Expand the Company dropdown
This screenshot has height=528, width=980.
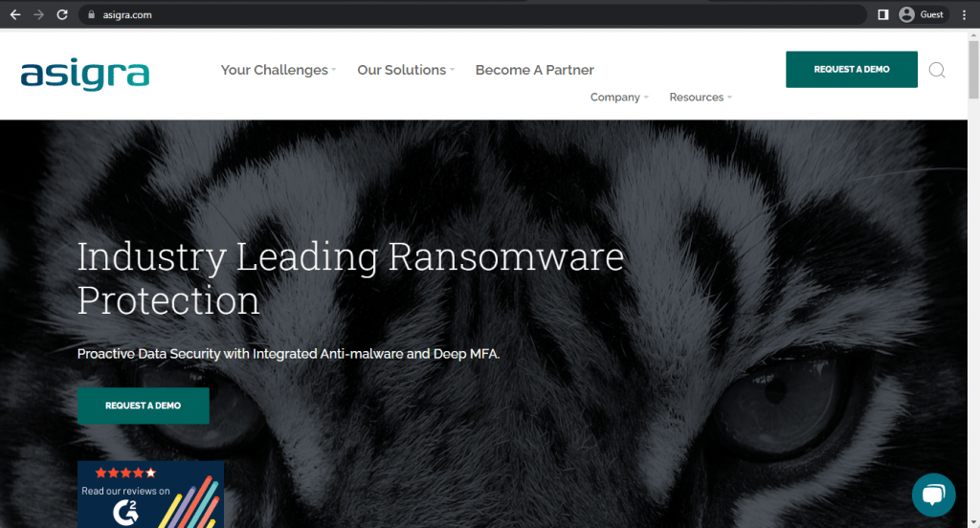619,97
